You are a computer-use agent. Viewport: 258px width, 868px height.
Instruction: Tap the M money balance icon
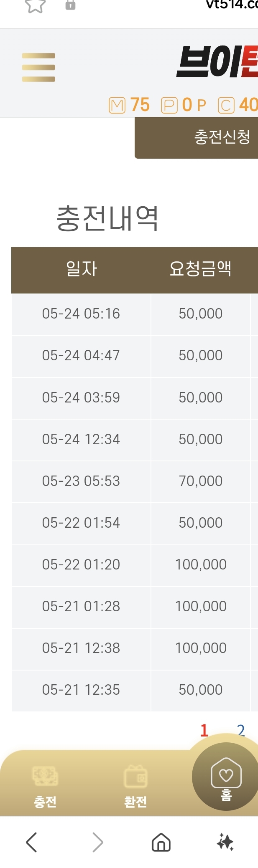pyautogui.click(x=117, y=105)
